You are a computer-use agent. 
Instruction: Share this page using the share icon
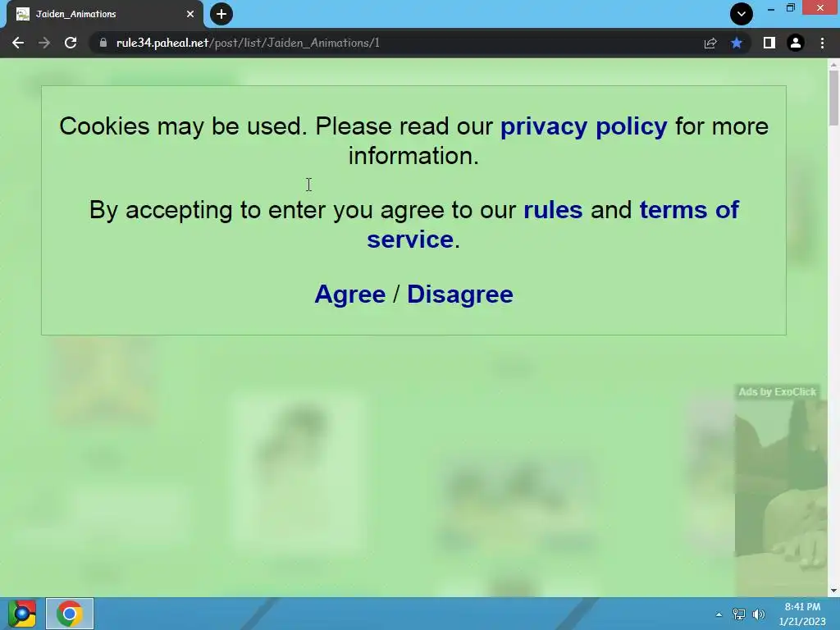[710, 43]
